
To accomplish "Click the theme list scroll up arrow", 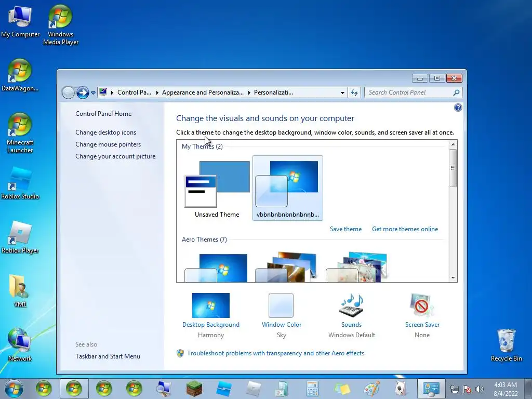I will pos(453,144).
